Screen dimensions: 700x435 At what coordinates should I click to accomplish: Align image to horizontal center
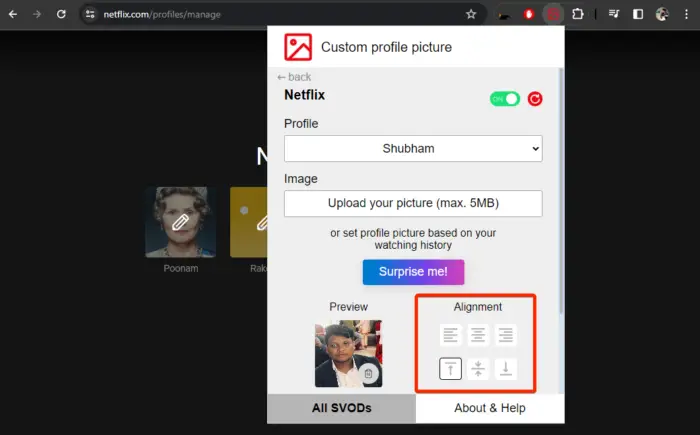pyautogui.click(x=478, y=335)
